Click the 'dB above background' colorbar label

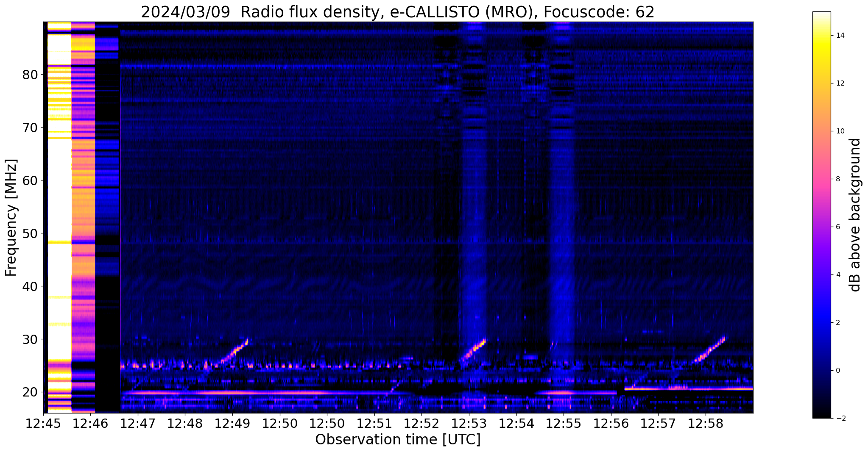point(855,215)
